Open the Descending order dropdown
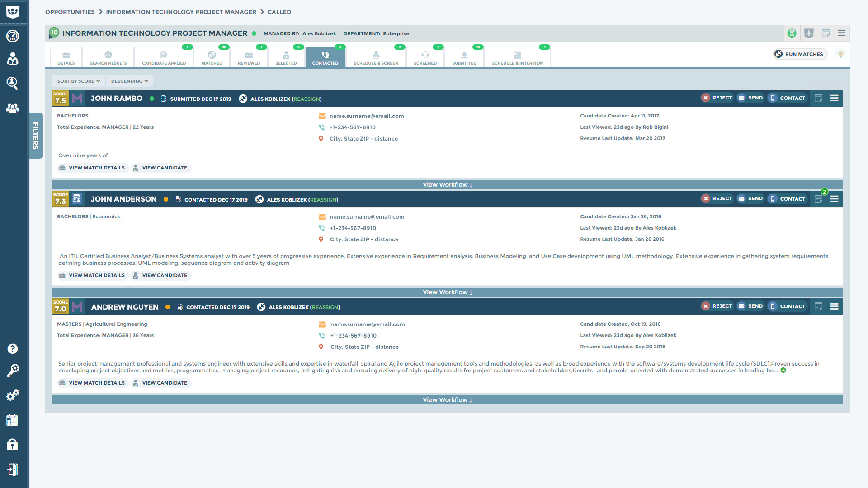Image resolution: width=868 pixels, height=488 pixels. (130, 81)
